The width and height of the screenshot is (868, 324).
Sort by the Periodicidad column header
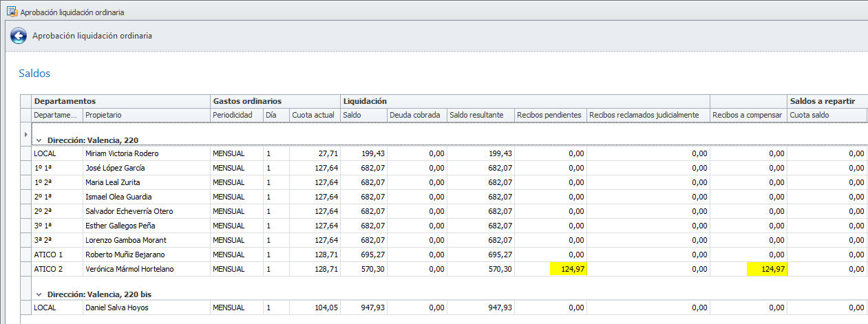236,115
